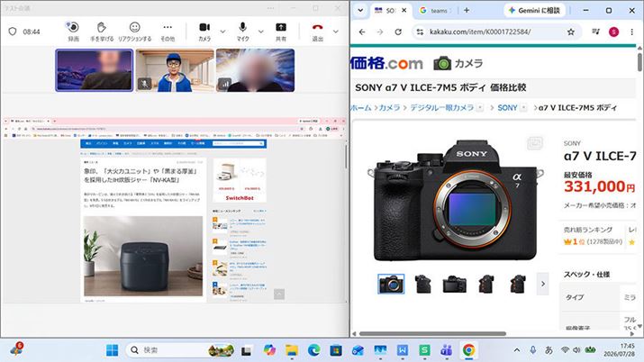The image size is (644, 362).
Task: Click the muted microphone badge on avatar tile
Action: 144,84
